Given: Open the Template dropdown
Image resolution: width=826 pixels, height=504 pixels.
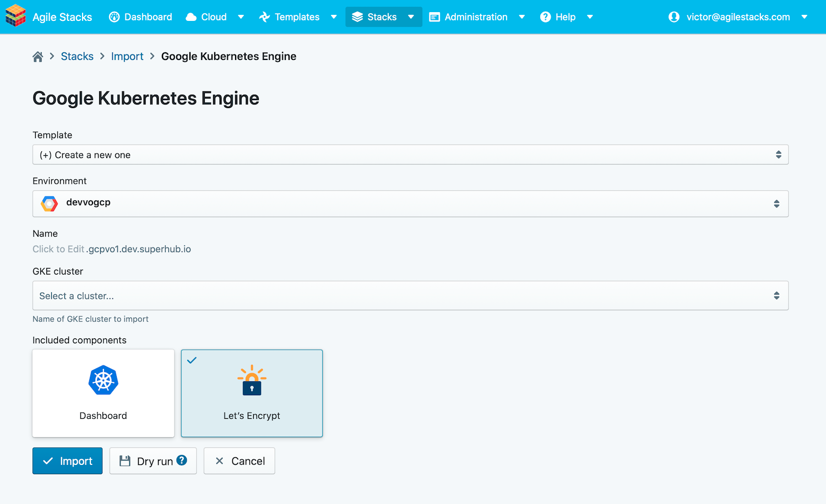Looking at the screenshot, I should 410,155.
